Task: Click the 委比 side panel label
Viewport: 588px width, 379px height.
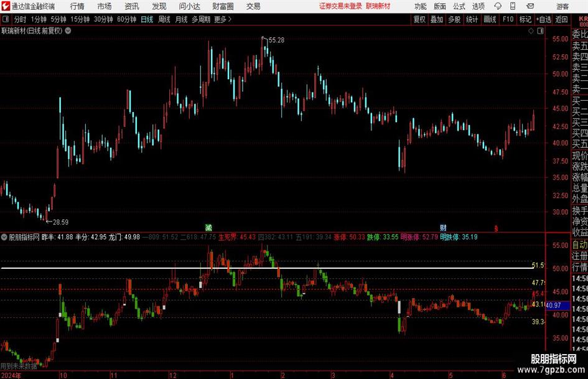Action: coord(580,34)
